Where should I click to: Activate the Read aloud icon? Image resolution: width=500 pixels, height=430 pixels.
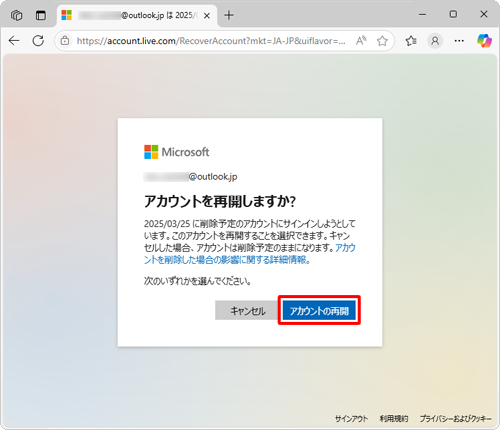[x=361, y=41]
